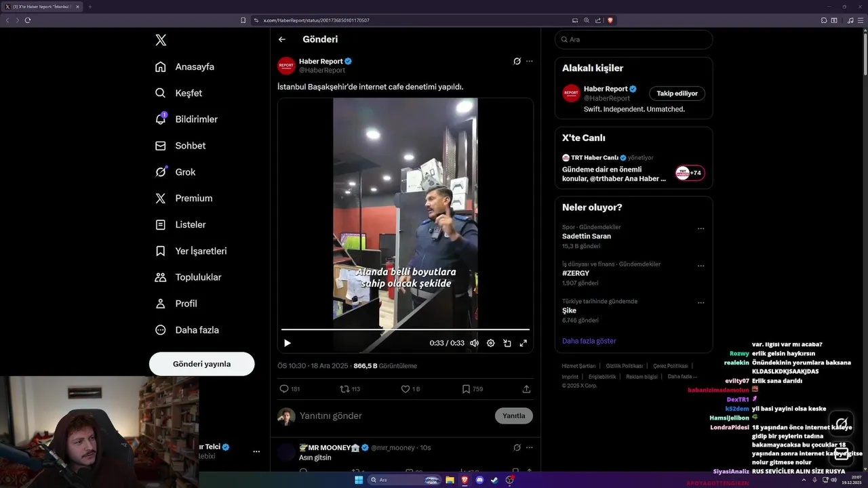Click the X logo in the sidebar
This screenshot has height=488, width=868.
coord(161,40)
